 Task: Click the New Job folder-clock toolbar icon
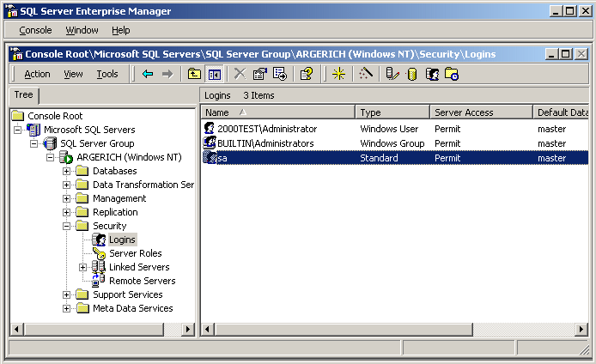click(x=452, y=74)
